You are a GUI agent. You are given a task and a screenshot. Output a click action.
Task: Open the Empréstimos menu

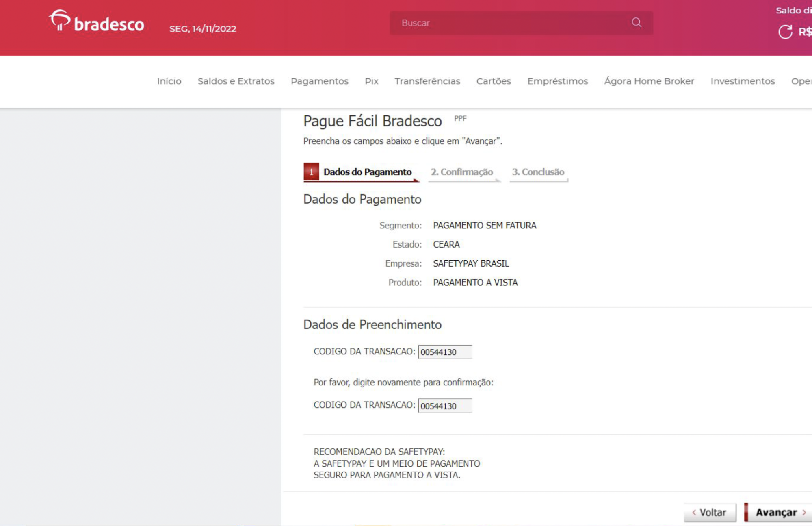point(557,81)
